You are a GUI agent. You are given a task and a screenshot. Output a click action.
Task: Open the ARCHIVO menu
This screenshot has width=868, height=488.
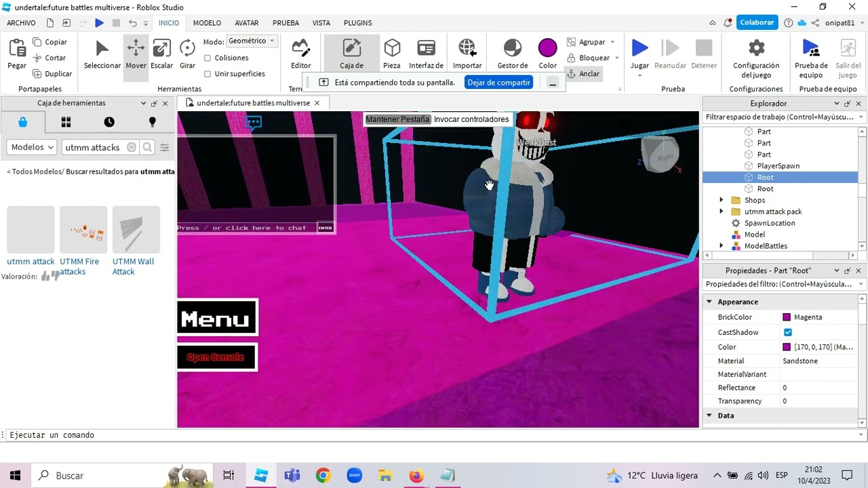point(21,23)
